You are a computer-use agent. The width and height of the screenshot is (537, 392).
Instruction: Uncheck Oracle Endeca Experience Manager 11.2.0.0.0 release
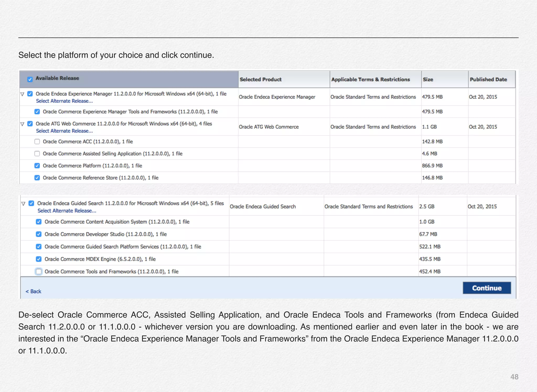pyautogui.click(x=30, y=94)
